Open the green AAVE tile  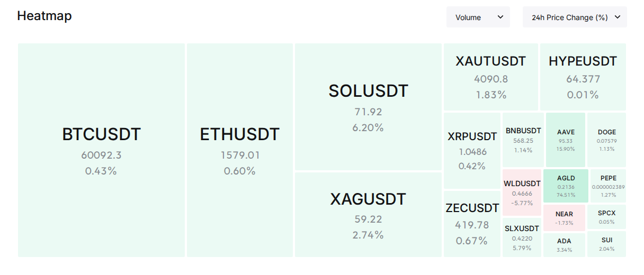[566, 140]
